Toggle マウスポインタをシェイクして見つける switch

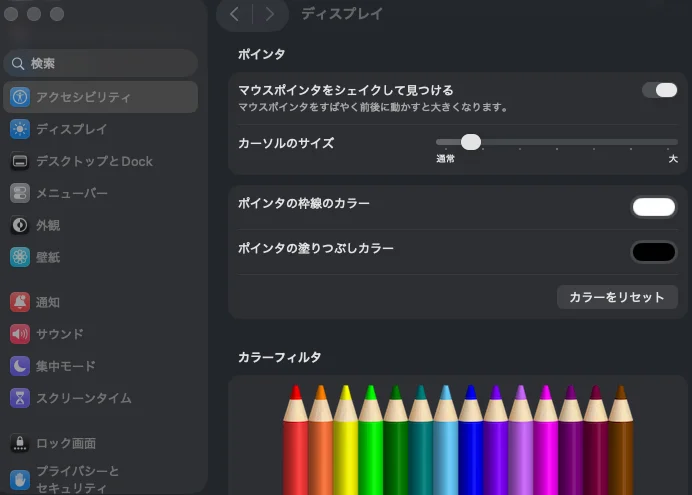click(660, 90)
